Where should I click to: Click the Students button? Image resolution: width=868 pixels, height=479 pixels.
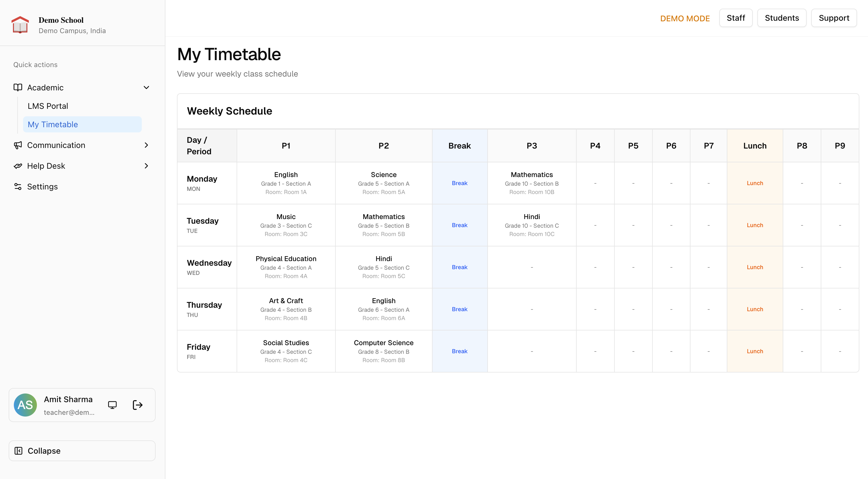782,18
